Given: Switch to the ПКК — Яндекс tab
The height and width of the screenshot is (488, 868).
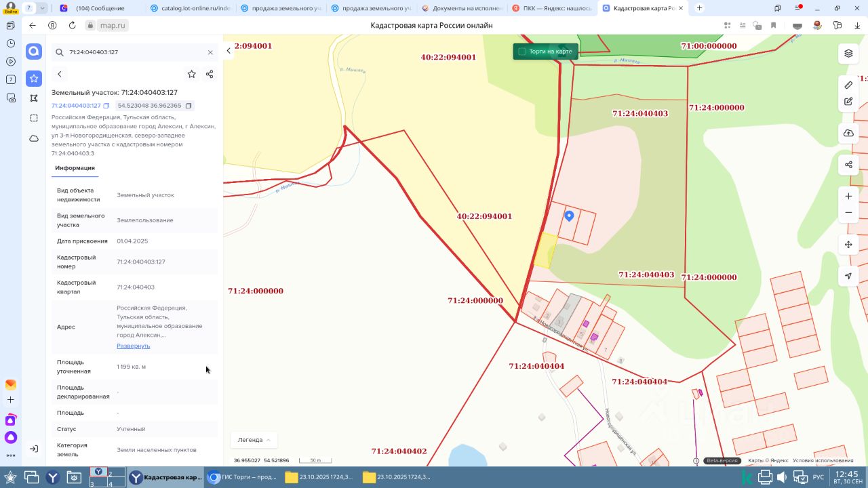Looking at the screenshot, I should click(x=552, y=8).
